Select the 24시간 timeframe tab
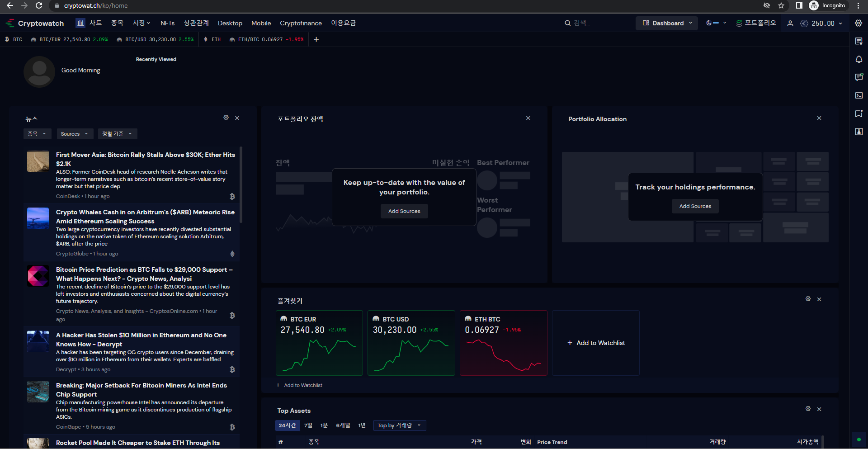This screenshot has width=868, height=449. pyautogui.click(x=288, y=425)
